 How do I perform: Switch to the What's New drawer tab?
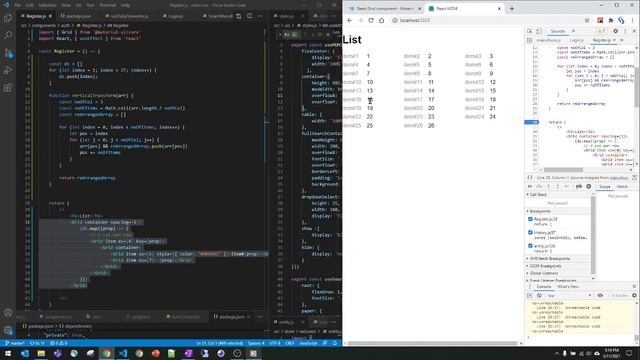click(x=568, y=287)
